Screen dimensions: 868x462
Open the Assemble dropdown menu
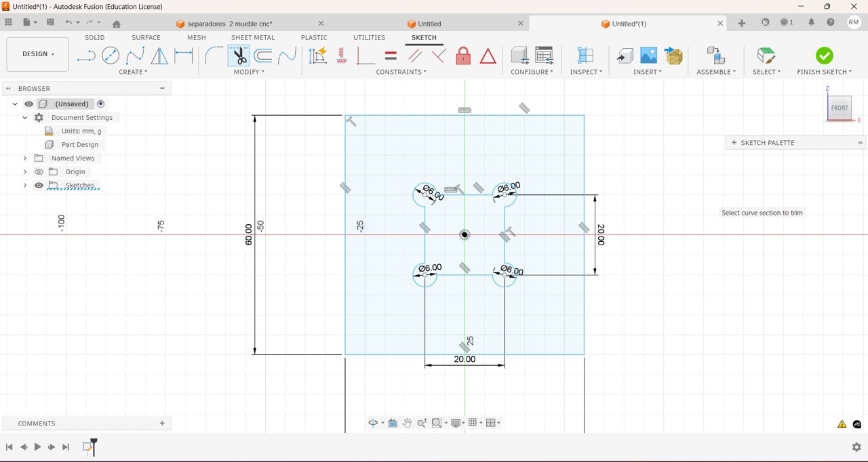tap(716, 72)
